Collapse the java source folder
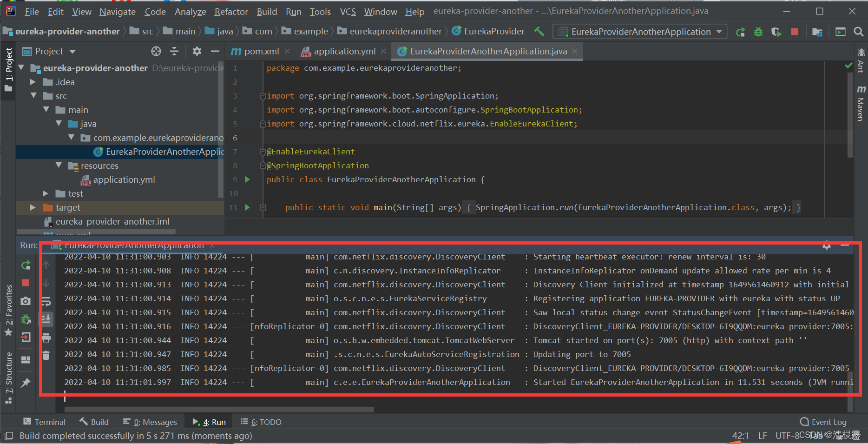This screenshot has width=868, height=444. [x=59, y=124]
